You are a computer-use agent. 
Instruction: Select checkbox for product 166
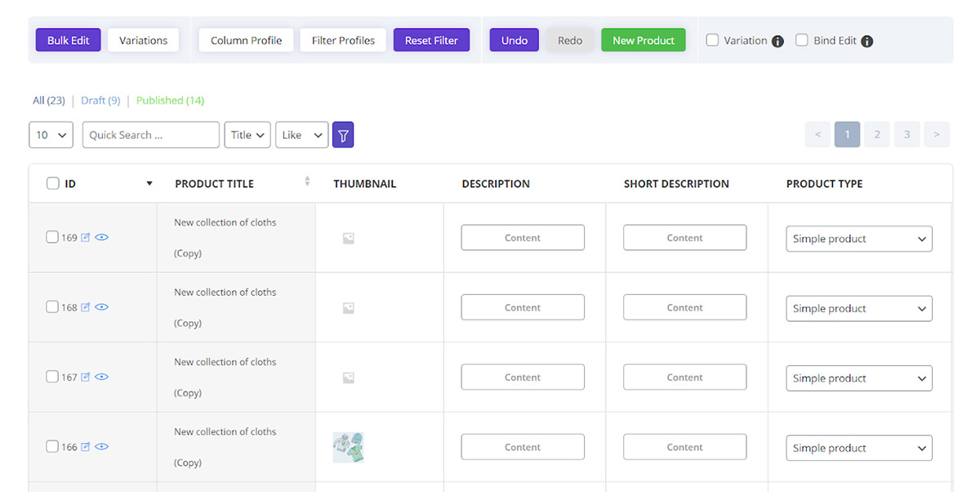click(52, 446)
